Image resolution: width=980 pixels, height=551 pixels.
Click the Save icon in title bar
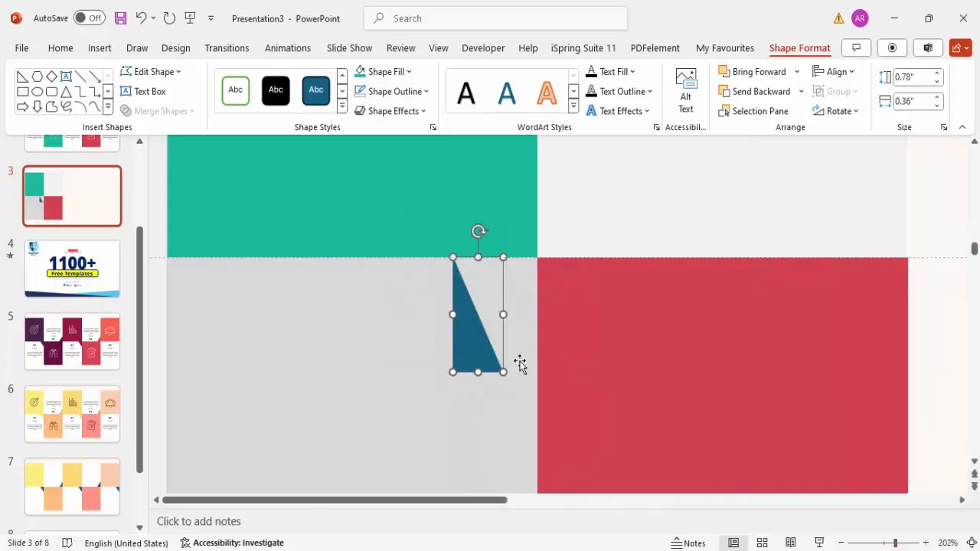[x=120, y=18]
